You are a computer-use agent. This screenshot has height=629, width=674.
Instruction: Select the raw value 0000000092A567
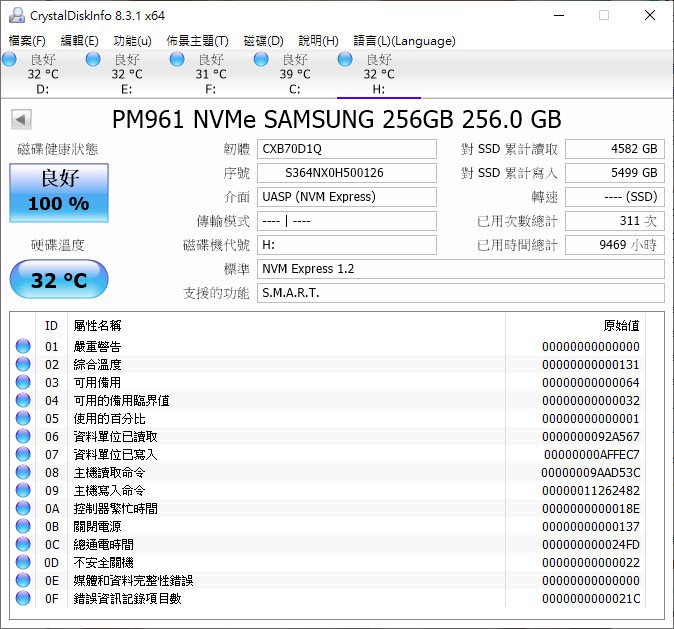(x=591, y=437)
